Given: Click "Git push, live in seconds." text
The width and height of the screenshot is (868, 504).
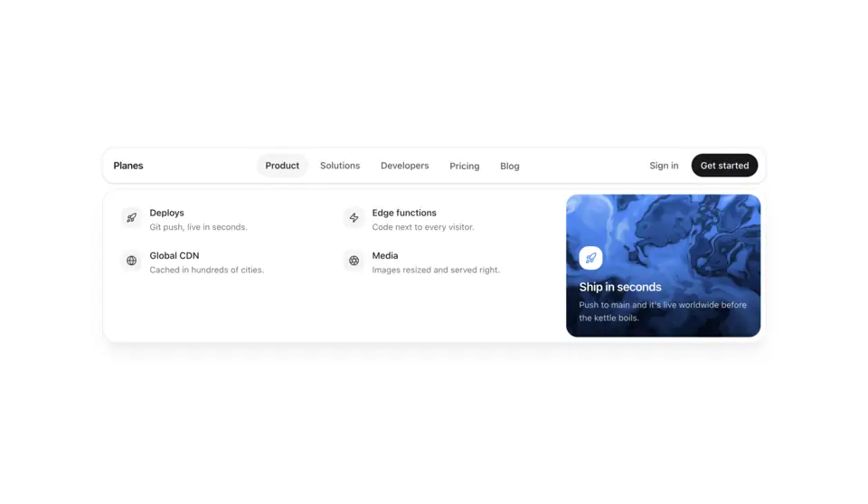Looking at the screenshot, I should coord(198,227).
